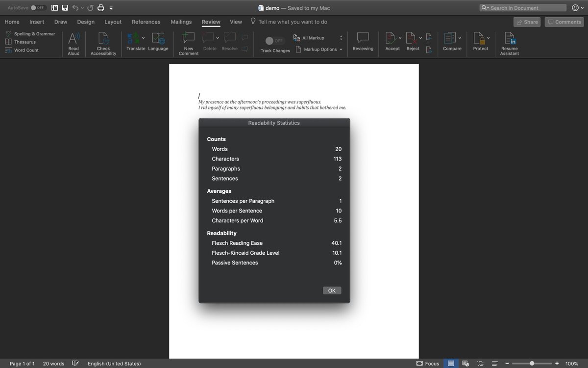This screenshot has width=588, height=368.
Task: Open the Design tab
Action: pos(86,22)
